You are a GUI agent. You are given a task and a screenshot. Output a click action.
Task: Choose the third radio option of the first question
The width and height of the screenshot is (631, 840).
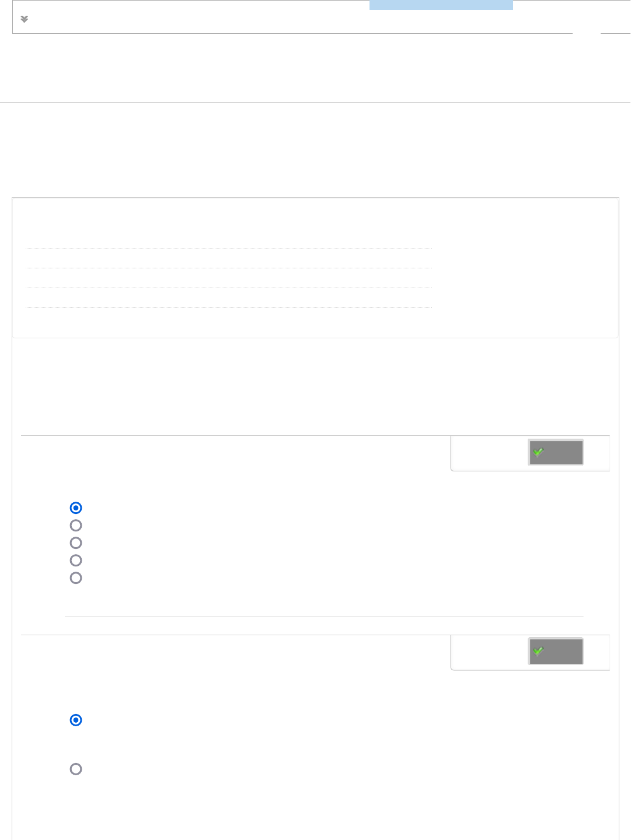76,543
